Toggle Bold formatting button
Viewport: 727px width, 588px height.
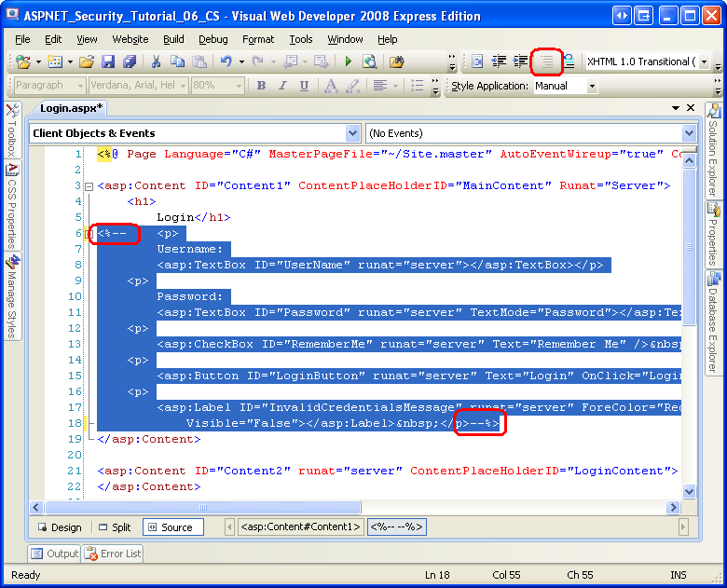(x=261, y=86)
